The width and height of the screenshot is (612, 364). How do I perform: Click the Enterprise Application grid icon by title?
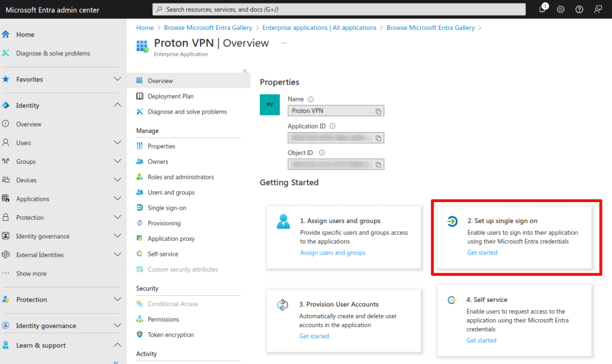tap(142, 46)
